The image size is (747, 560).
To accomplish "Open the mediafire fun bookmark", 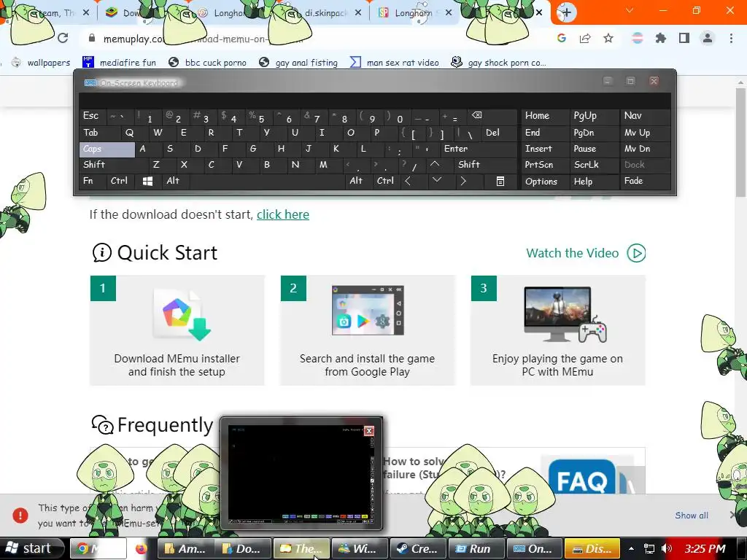I will point(119,63).
